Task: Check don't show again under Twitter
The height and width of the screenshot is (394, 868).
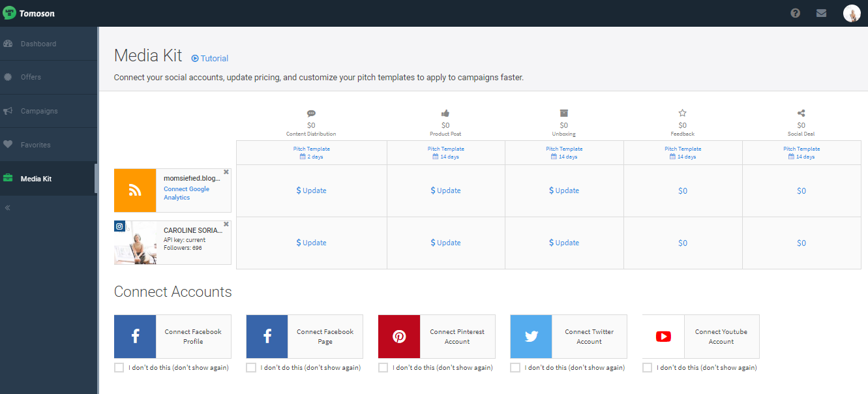Action: pyautogui.click(x=515, y=368)
